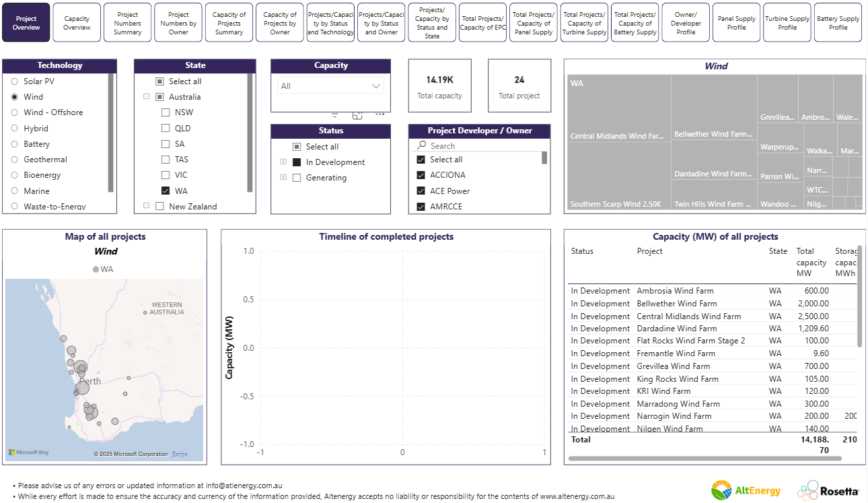Click the Terms link on the map

(x=180, y=455)
